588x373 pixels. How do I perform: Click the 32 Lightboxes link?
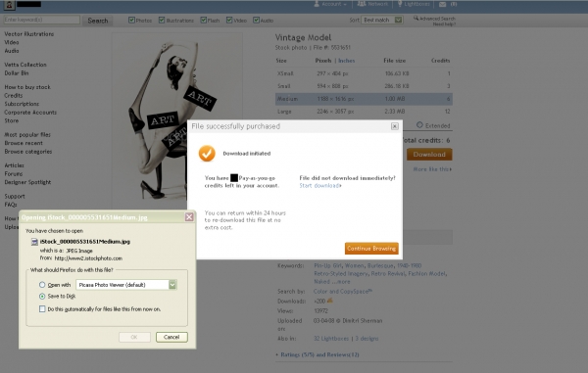(331, 339)
